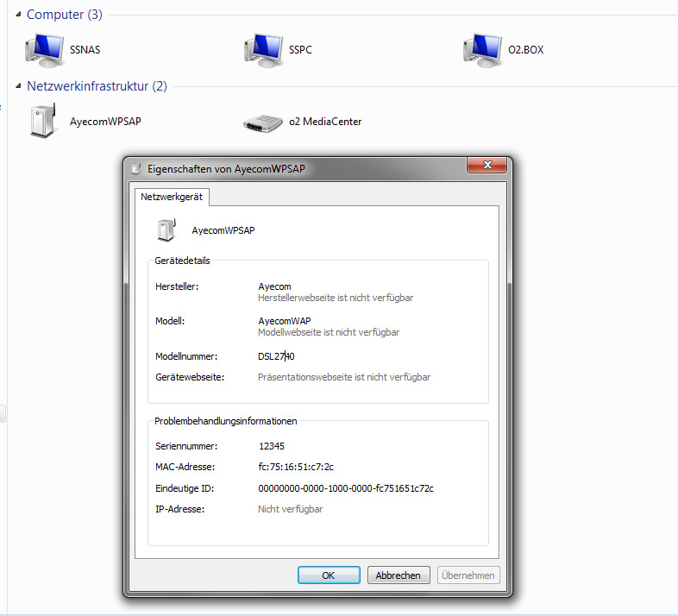Click the Gerätedetails group title
Viewport: 678px width, 616px height.
(182, 261)
